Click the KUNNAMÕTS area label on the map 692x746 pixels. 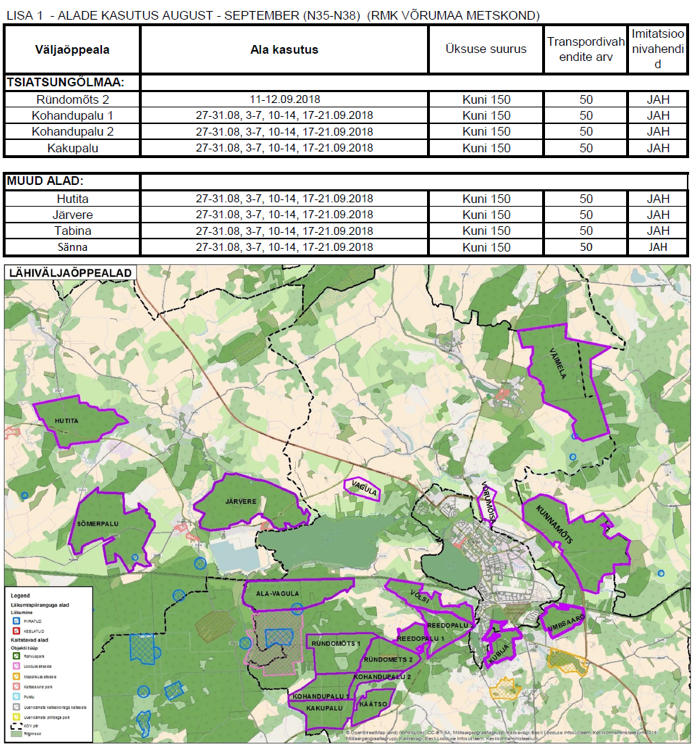[554, 525]
